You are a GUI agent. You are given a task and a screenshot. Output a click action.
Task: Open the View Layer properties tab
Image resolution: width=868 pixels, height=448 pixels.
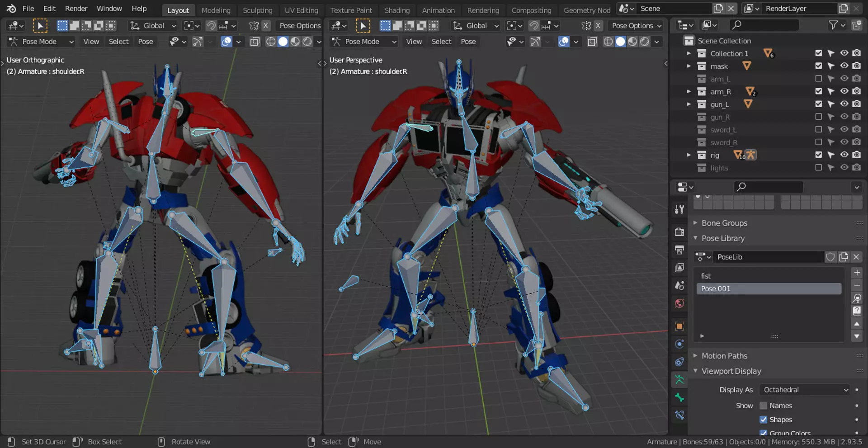679,268
